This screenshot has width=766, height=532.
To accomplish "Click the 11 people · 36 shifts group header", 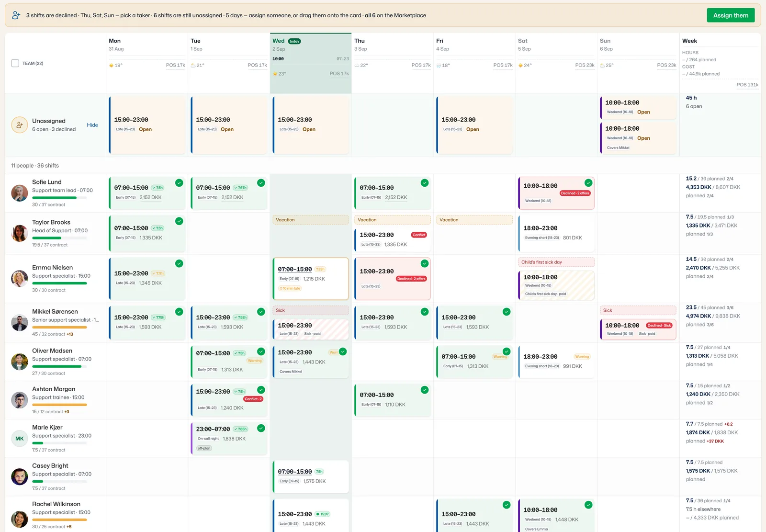I will pos(35,166).
